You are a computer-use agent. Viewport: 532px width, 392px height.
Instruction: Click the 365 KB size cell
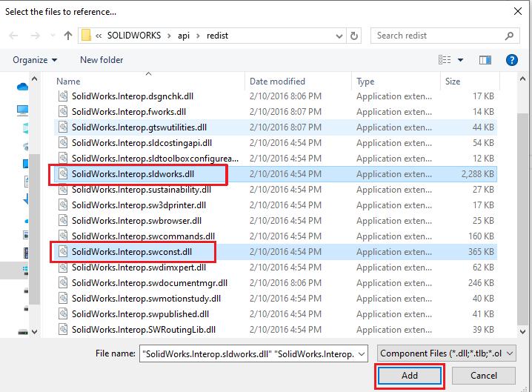coord(481,252)
